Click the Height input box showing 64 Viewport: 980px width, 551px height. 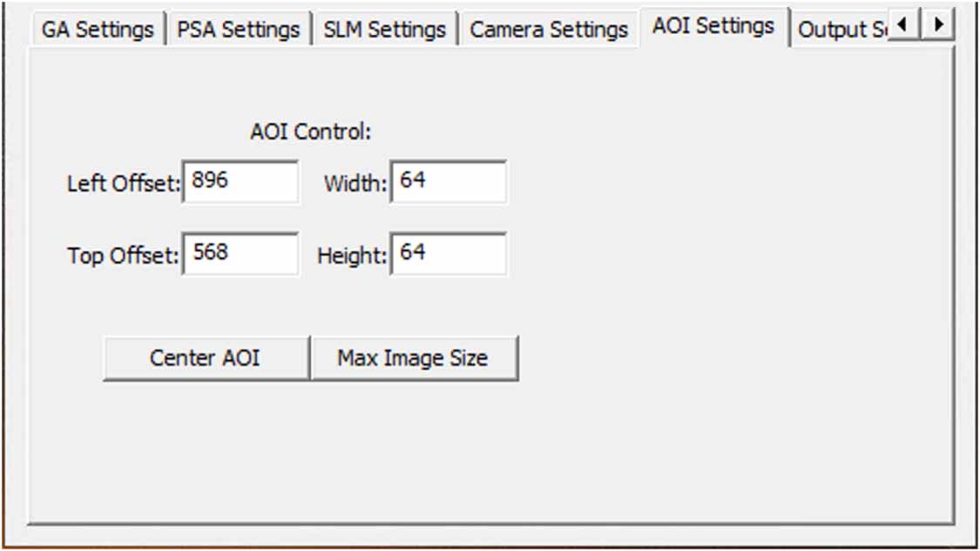click(448, 253)
